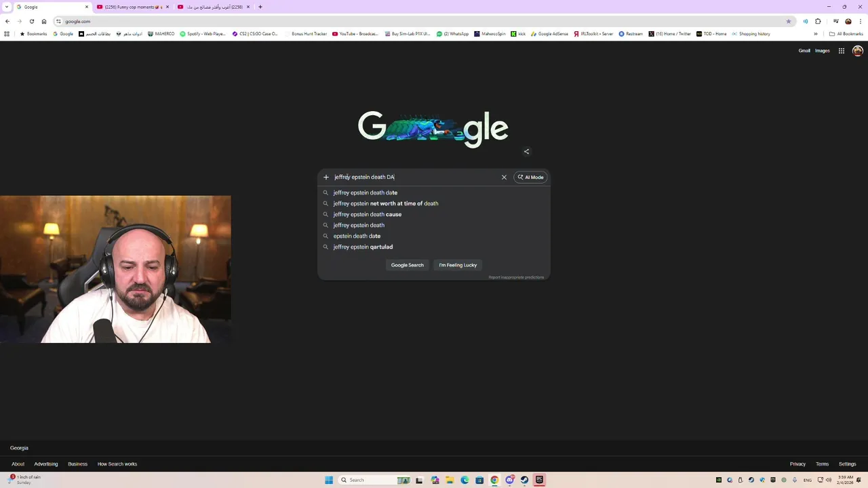Open the Terms footer link
The width and height of the screenshot is (868, 488).
click(x=822, y=464)
